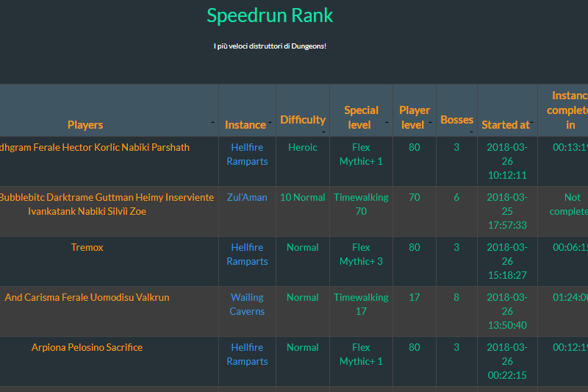The image size is (588, 392).
Task: Click the 10 Normal difficulty cell
Action: click(x=303, y=197)
